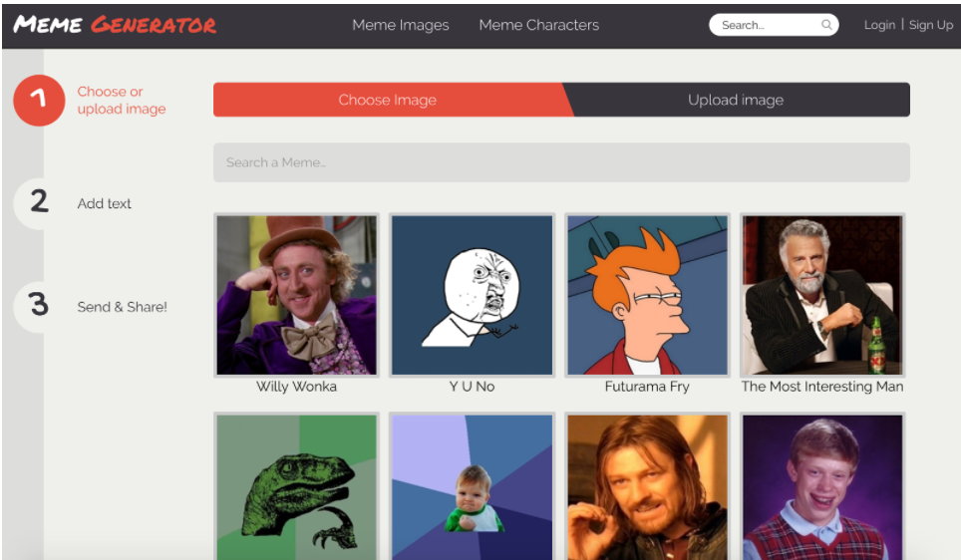This screenshot has width=961, height=560.
Task: Focus the top Search field
Action: pos(774,25)
